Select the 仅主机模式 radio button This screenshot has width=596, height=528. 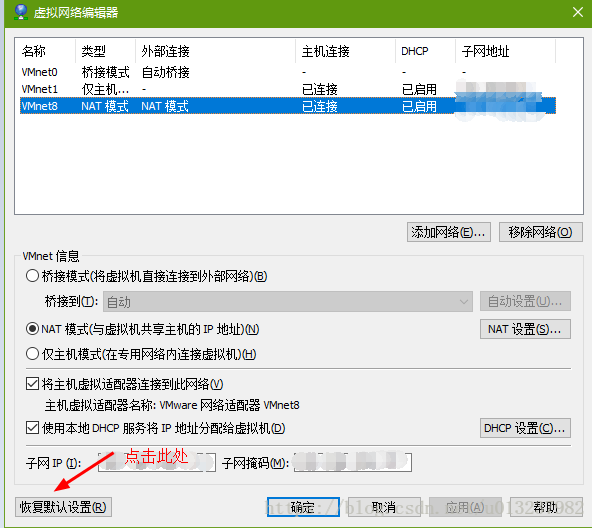[x=32, y=354]
